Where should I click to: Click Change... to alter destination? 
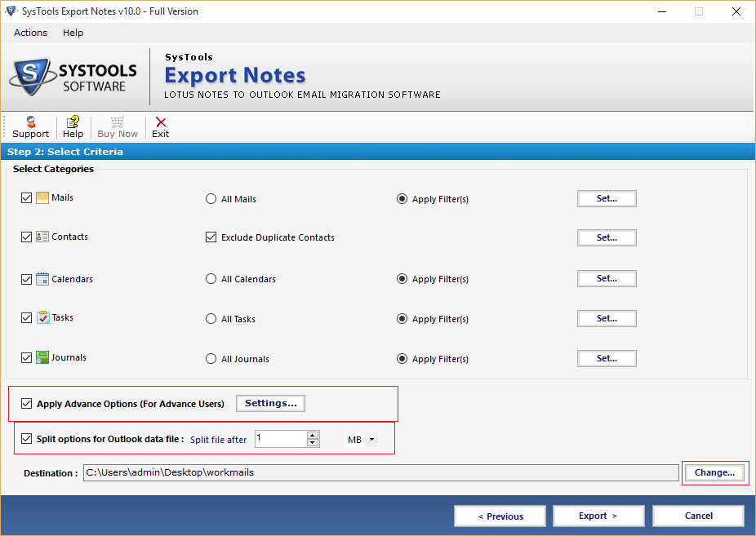click(x=714, y=472)
